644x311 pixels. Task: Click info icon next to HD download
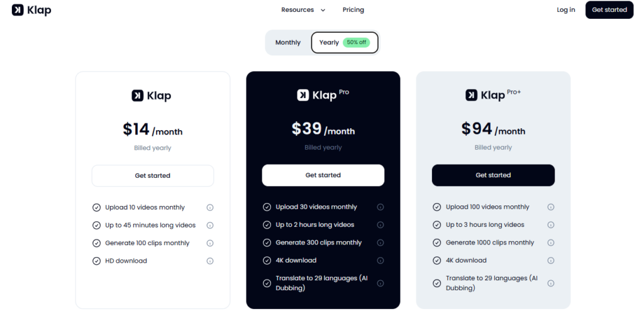tap(210, 261)
